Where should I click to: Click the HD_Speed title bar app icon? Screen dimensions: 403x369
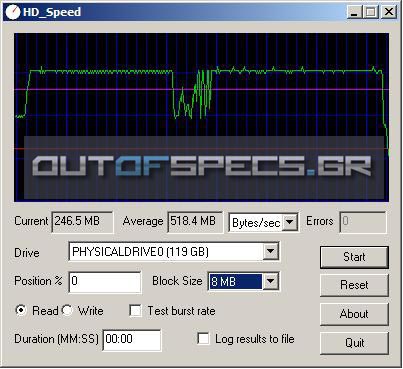pos(13,12)
